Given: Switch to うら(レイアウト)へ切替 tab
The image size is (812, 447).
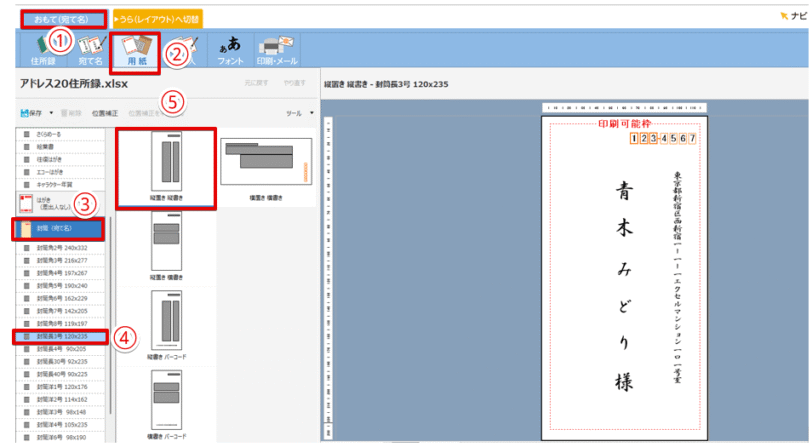Looking at the screenshot, I should [157, 18].
